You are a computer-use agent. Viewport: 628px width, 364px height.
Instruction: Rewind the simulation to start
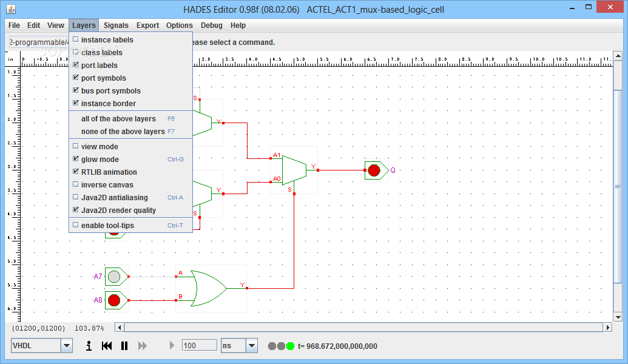click(x=107, y=346)
